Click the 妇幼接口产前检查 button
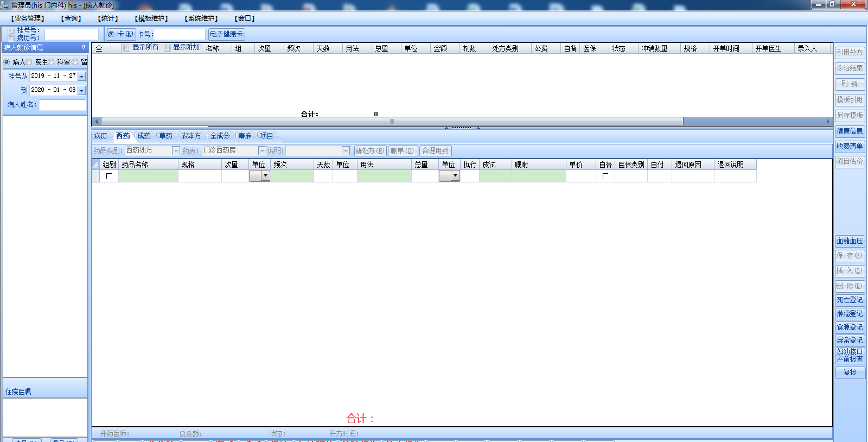868x442 pixels. click(850, 356)
